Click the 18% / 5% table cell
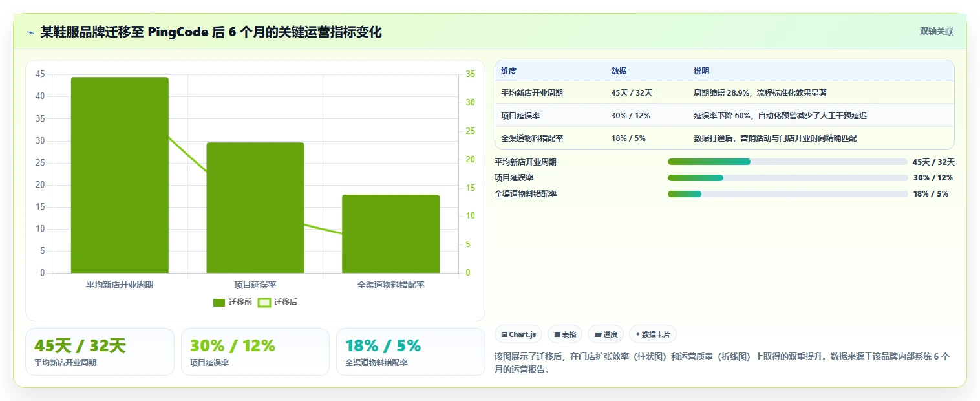980x401 pixels. pos(646,138)
